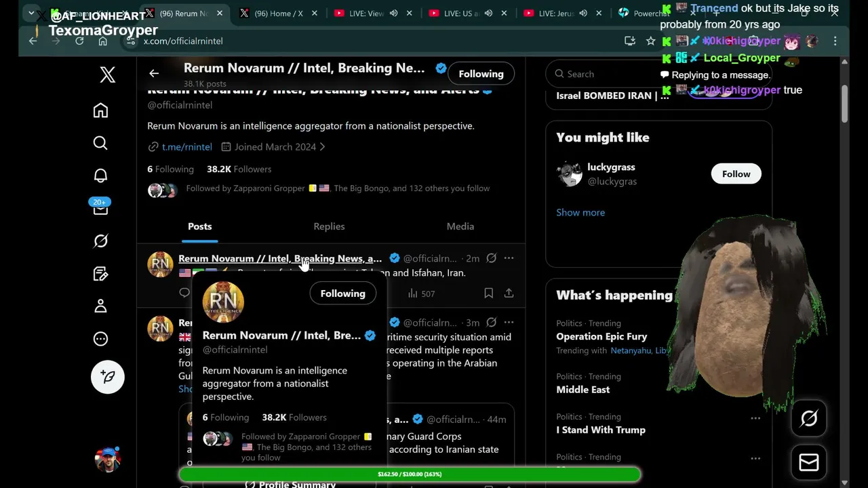
Task: Open the X logo home link in sidebar
Action: point(107,75)
